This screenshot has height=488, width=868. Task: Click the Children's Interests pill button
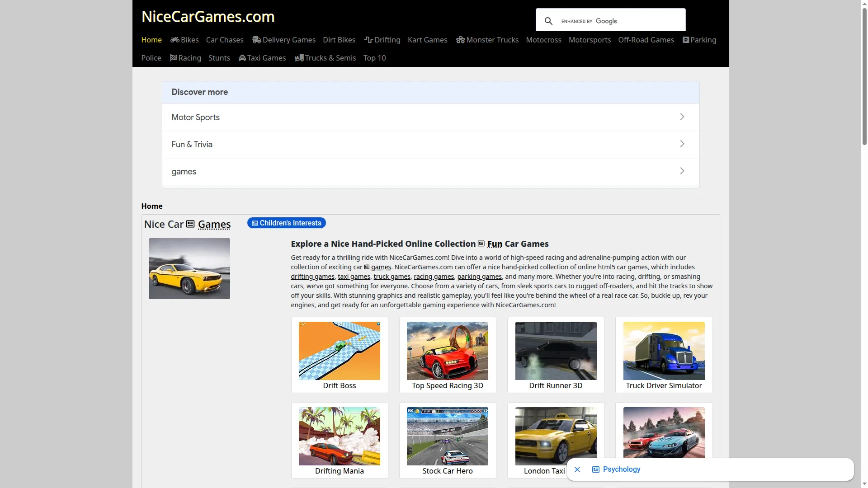[287, 223]
